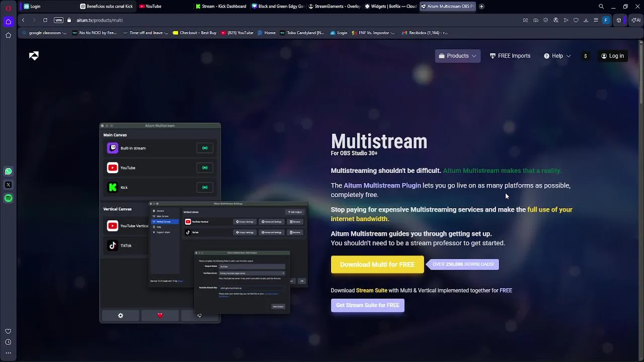
Task: Open the extensions cube icon
Action: 619,20
